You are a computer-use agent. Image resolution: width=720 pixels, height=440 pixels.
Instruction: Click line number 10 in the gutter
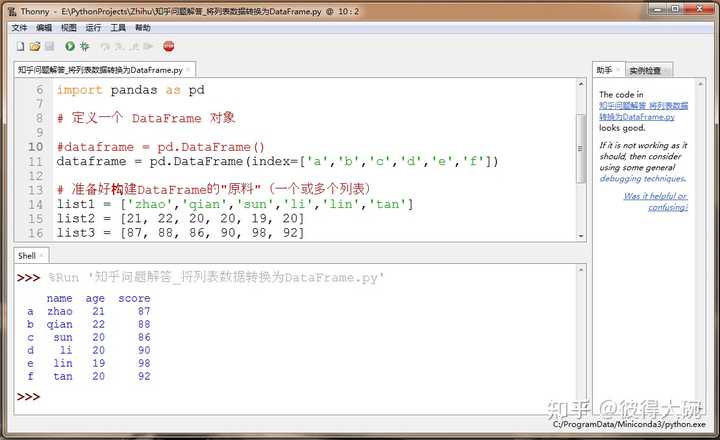[35, 147]
